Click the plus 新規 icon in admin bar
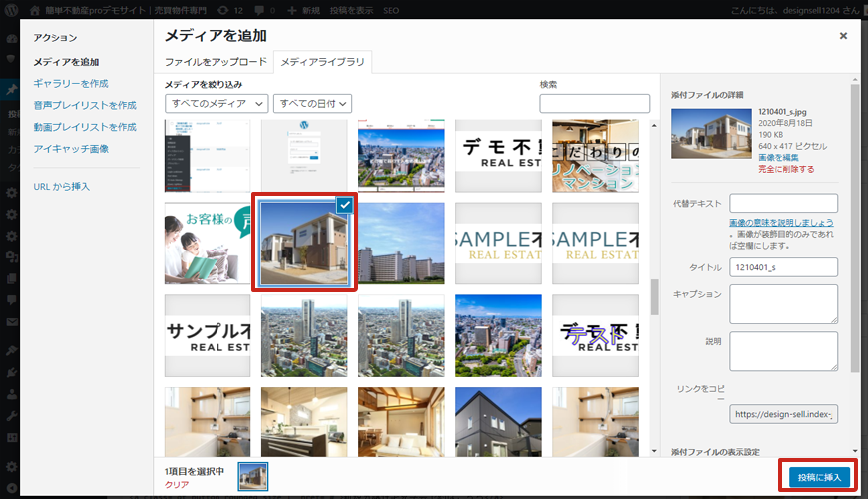Screen dimensions: 868x499 [291, 9]
